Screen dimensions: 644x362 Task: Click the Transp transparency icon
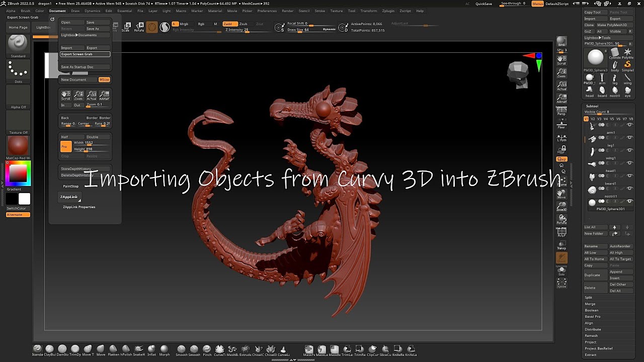561,244
